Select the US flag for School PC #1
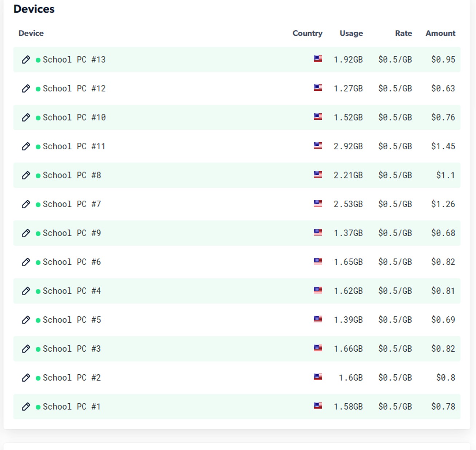This screenshot has width=476, height=450. pos(318,406)
